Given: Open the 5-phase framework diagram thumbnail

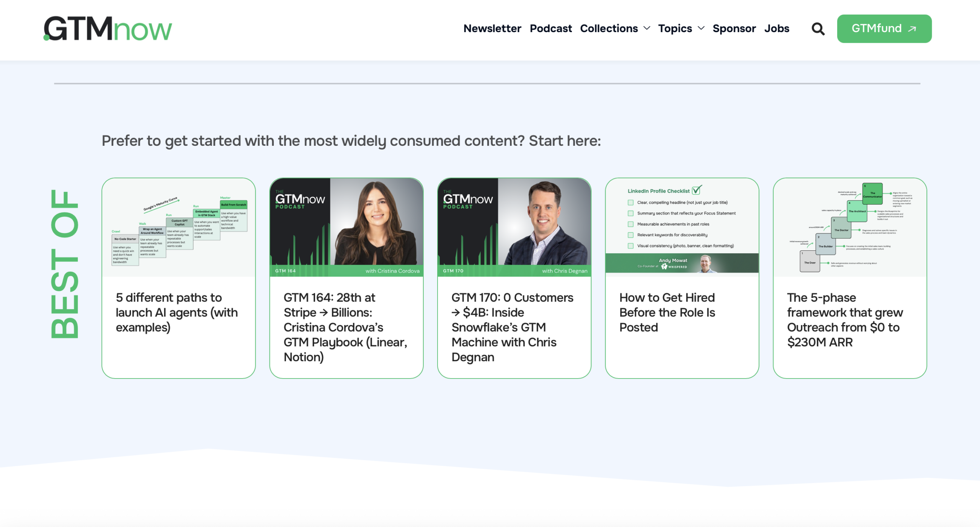Looking at the screenshot, I should pos(849,227).
